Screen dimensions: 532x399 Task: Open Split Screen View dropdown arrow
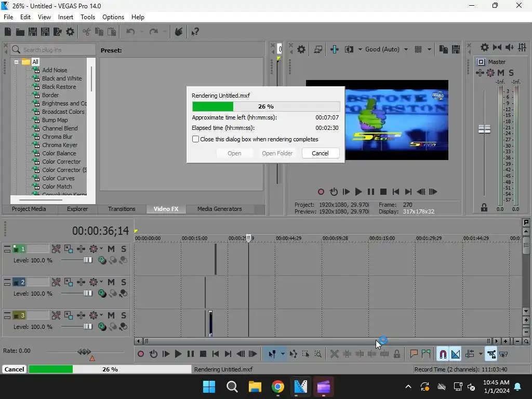360,49
